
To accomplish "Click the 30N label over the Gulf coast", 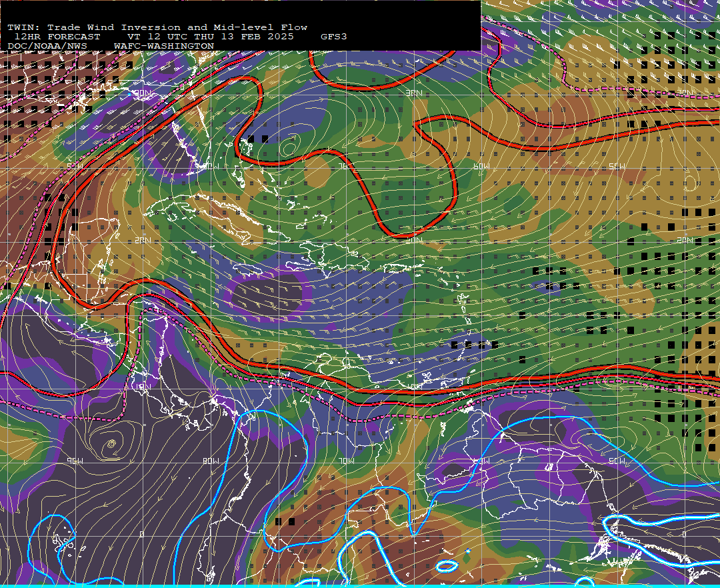I will tap(143, 93).
